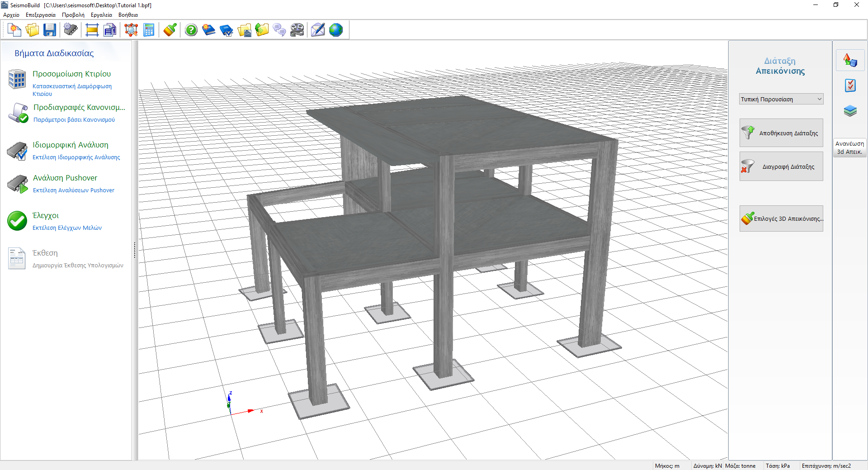Click the paintbrush 3D plot options toolbar icon
The height and width of the screenshot is (470, 868).
[170, 30]
